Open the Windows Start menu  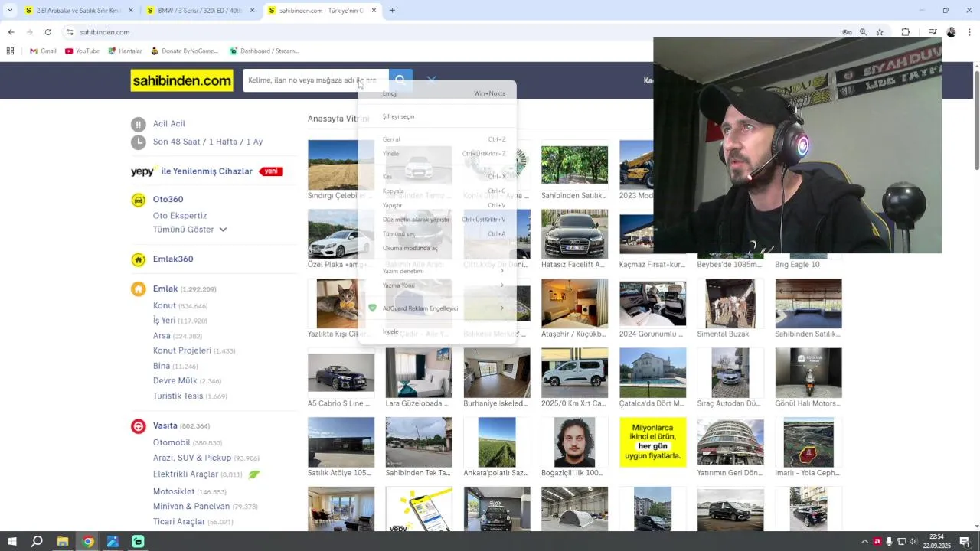(11, 542)
